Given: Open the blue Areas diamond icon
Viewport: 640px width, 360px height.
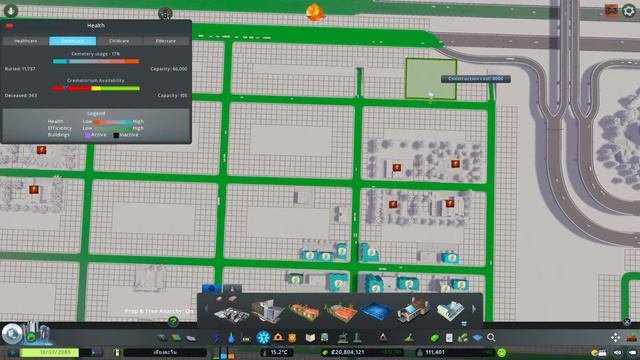Looking at the screenshot, I should [477, 338].
